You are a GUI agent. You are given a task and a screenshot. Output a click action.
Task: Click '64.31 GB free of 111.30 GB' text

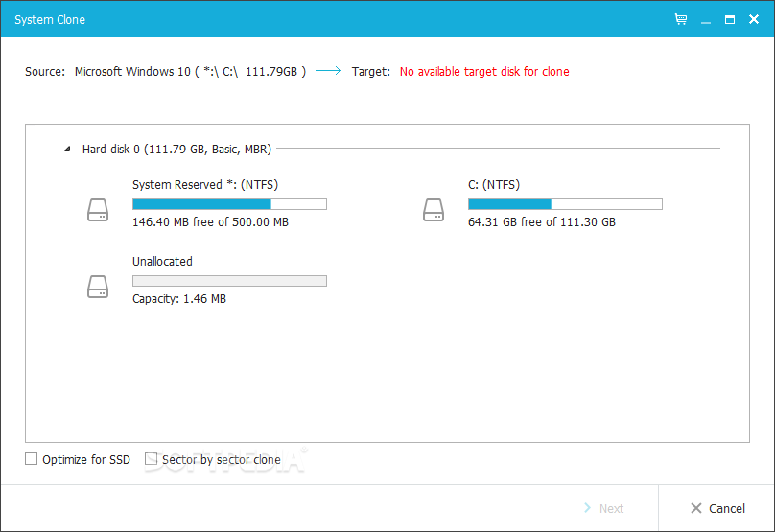[542, 222]
